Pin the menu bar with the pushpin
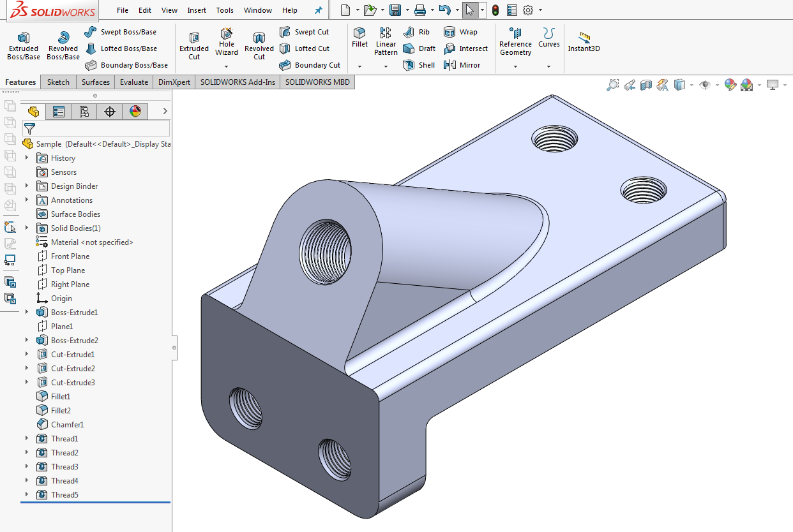793x532 pixels. point(319,10)
